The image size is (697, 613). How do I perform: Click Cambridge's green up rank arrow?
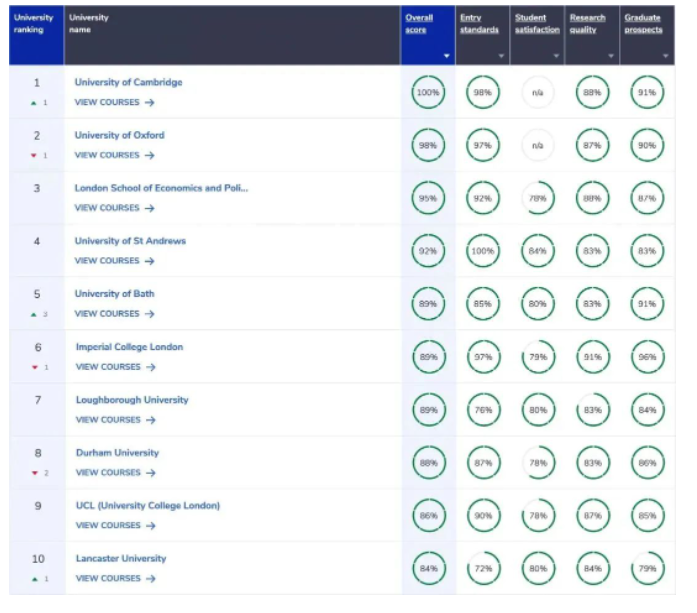[x=33, y=103]
